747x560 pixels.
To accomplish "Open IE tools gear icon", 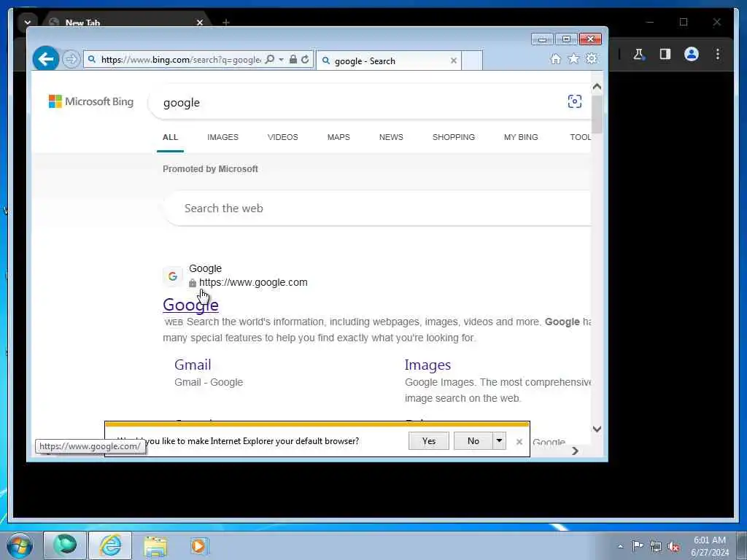I will [592, 59].
